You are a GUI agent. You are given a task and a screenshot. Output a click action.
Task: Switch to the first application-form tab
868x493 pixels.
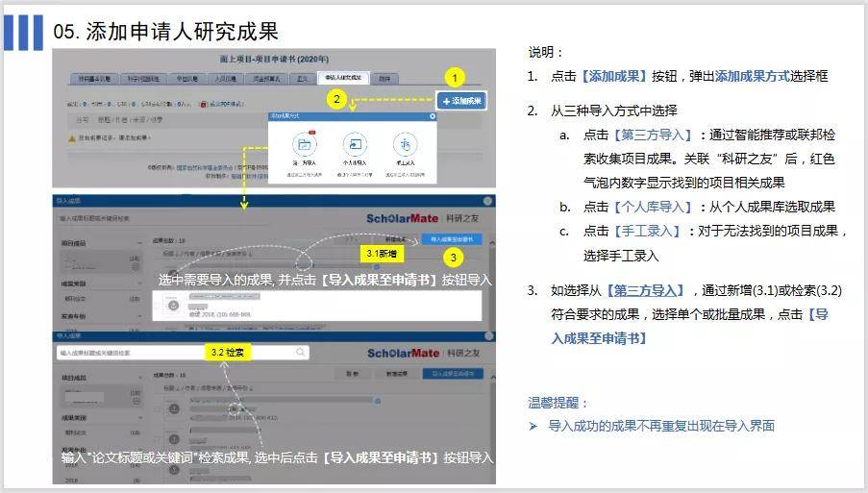click(x=93, y=79)
